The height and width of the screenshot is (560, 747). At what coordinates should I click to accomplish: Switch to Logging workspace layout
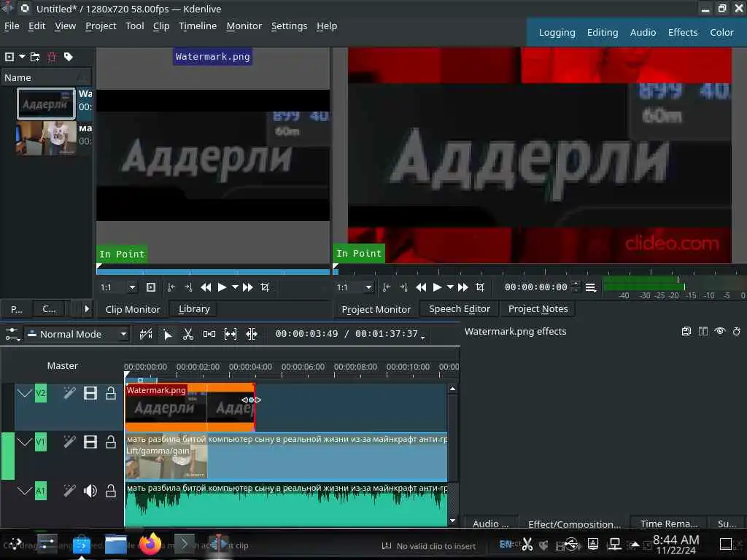pyautogui.click(x=557, y=32)
